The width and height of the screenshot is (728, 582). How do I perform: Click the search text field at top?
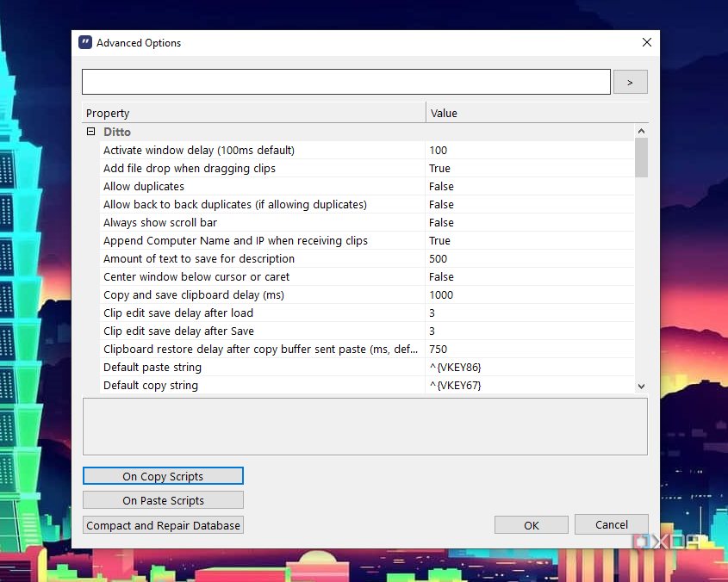tap(346, 82)
